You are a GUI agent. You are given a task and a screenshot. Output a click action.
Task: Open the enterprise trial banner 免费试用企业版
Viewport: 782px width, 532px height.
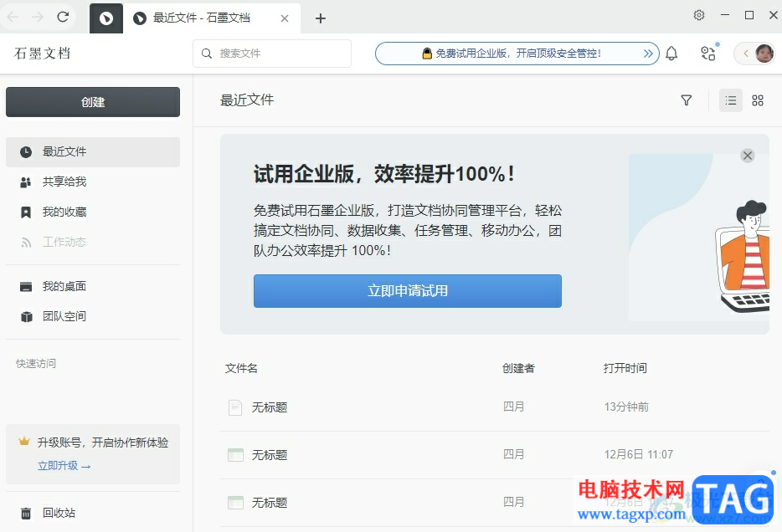[x=517, y=54]
